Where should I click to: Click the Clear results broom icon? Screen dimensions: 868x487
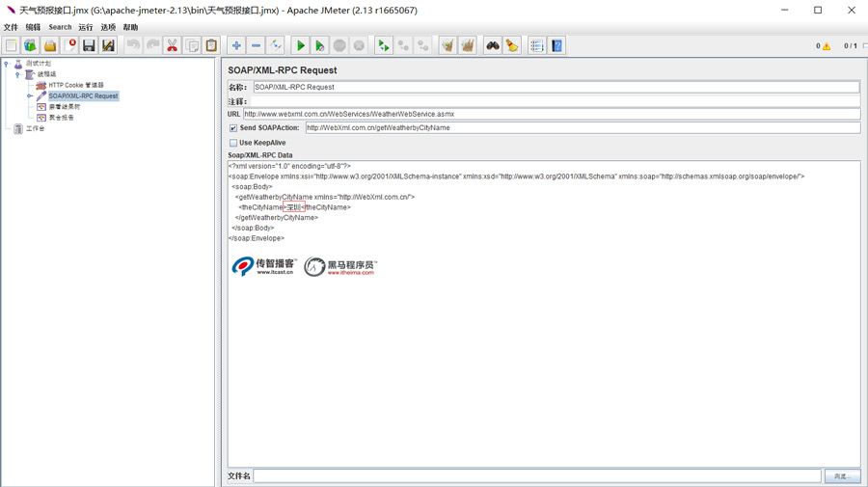[x=448, y=46]
